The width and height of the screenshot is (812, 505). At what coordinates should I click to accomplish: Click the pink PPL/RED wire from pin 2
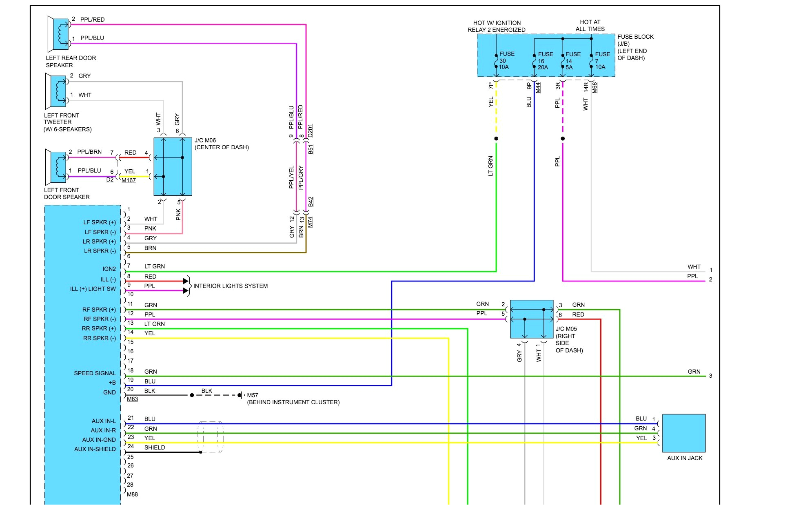pos(184,24)
